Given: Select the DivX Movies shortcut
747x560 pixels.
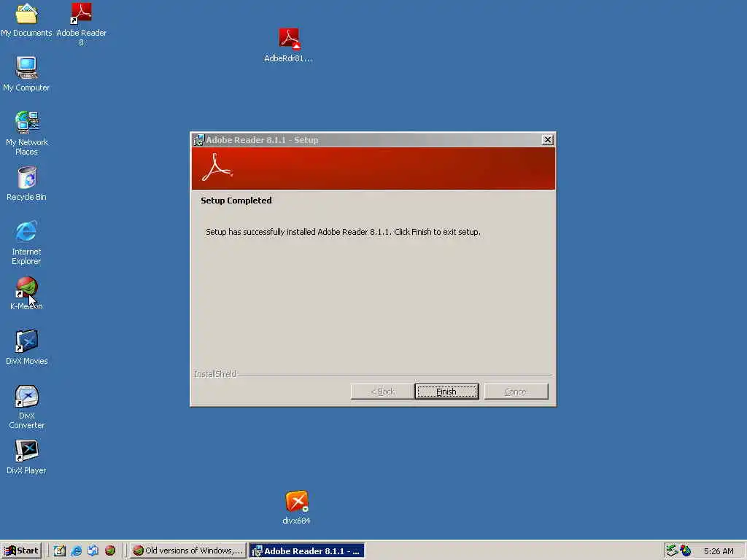Looking at the screenshot, I should point(27,348).
